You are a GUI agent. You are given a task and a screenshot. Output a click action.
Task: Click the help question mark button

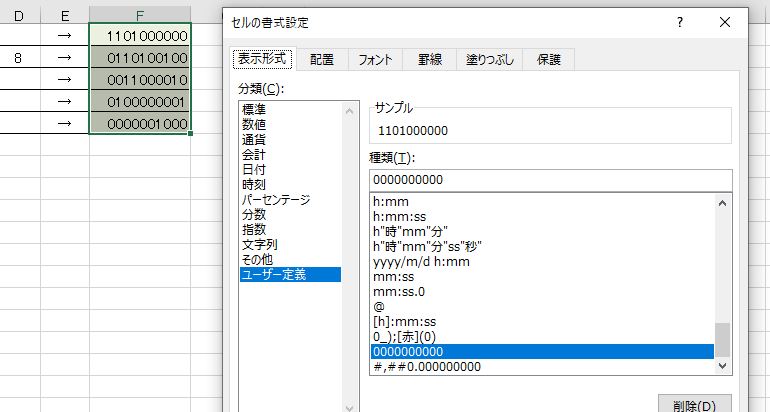[680, 22]
